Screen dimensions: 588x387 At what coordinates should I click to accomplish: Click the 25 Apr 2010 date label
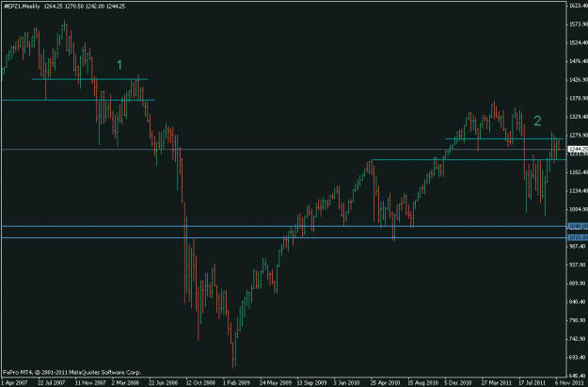click(x=385, y=383)
